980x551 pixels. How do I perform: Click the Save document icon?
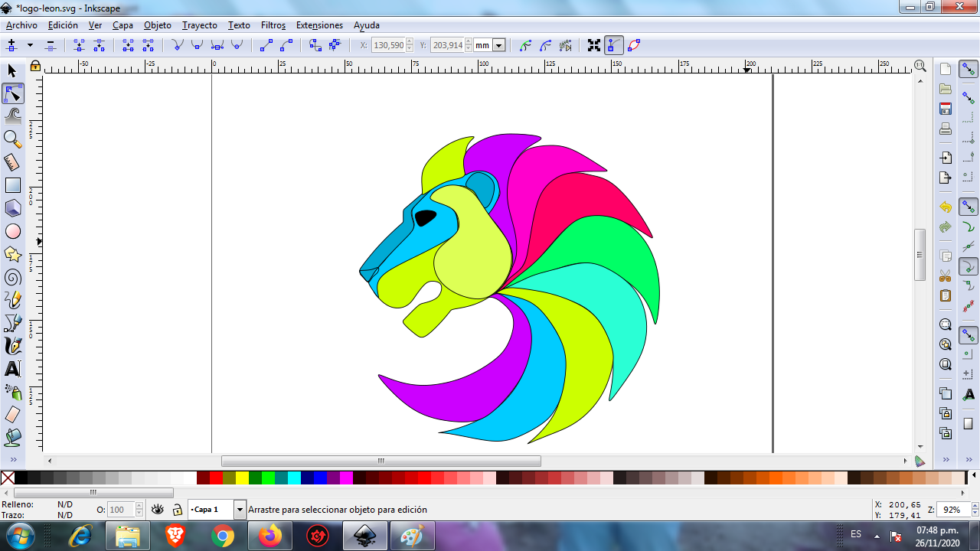[x=946, y=109]
